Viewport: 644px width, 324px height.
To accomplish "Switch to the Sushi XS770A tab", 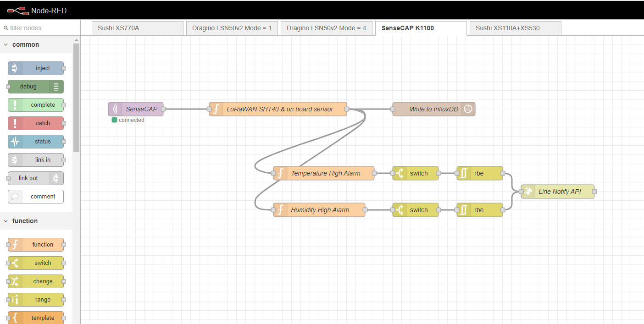I will click(137, 28).
